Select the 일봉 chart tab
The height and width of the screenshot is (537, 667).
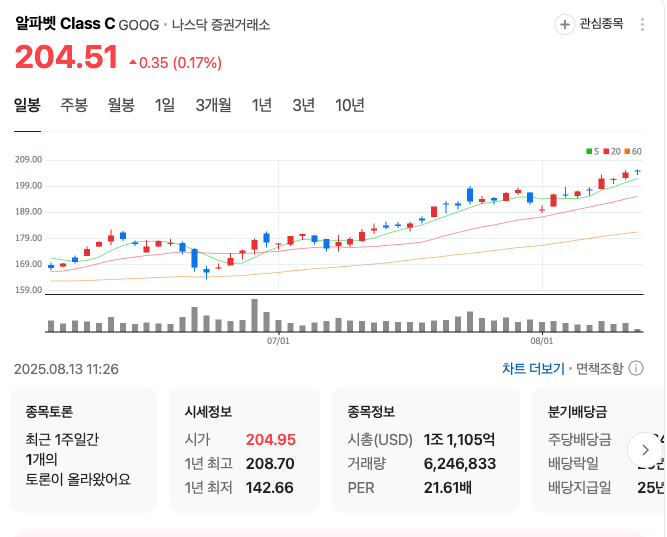click(27, 105)
